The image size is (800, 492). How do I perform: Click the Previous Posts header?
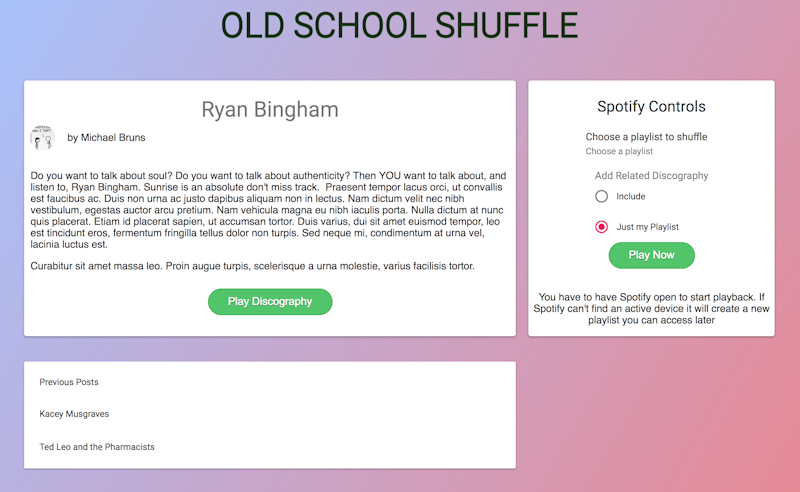(69, 382)
